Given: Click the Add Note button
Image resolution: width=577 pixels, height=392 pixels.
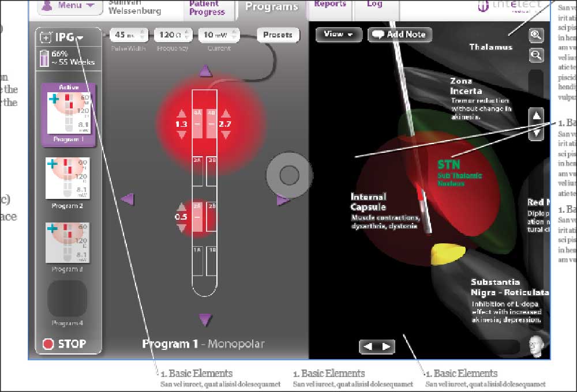Looking at the screenshot, I should tap(399, 35).
